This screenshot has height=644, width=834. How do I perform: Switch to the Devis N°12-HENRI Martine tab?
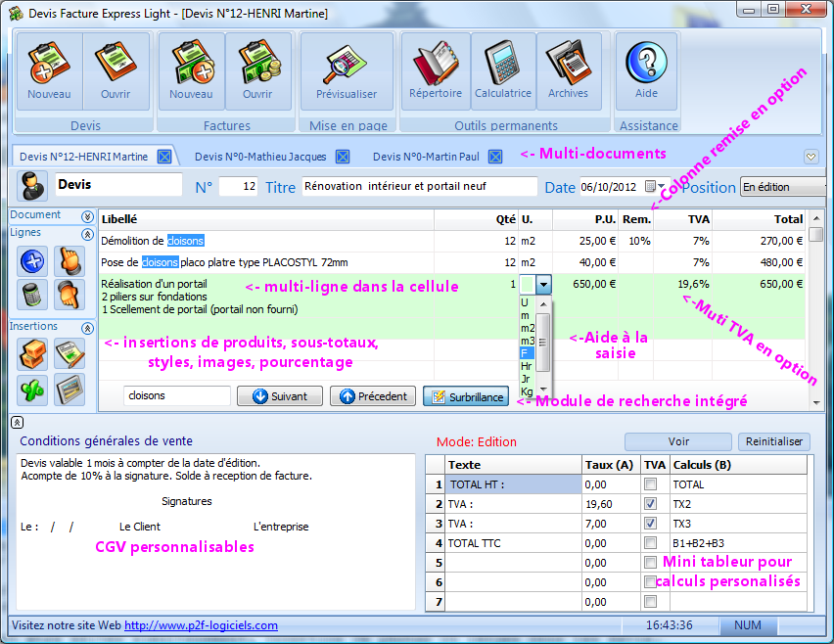point(83,157)
